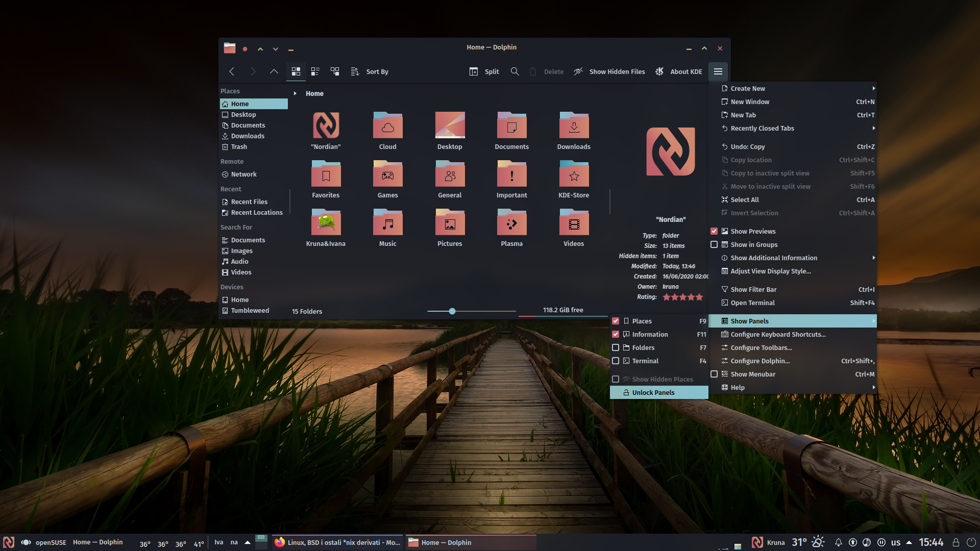This screenshot has height=551, width=980.
Task: Switch to Icons view mode
Action: 296,71
